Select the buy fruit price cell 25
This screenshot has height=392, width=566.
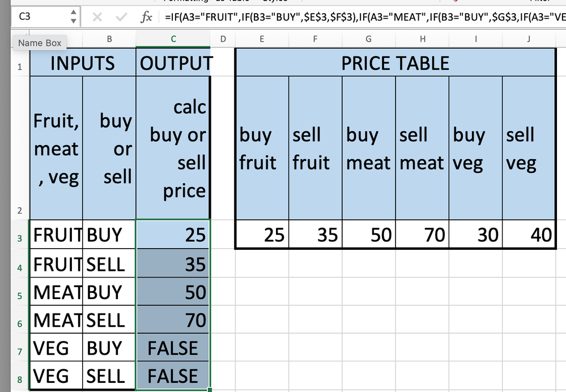click(x=262, y=234)
